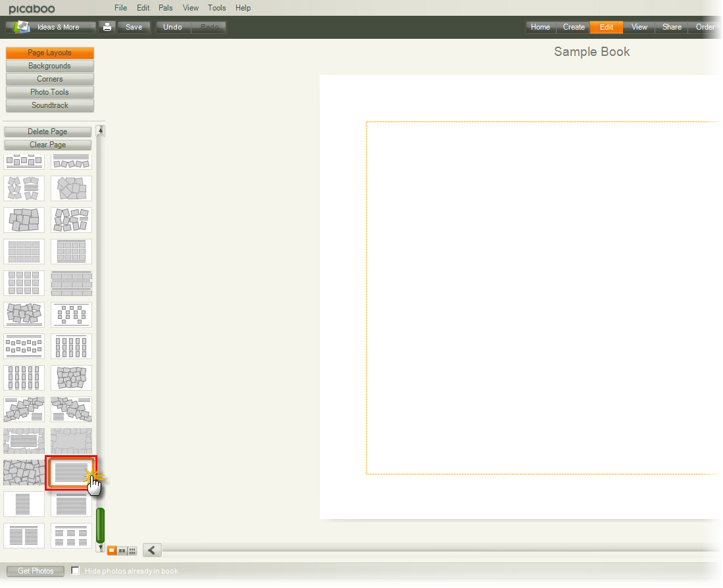This screenshot has width=723, height=588.
Task: Click Undo in the toolbar
Action: (x=172, y=27)
